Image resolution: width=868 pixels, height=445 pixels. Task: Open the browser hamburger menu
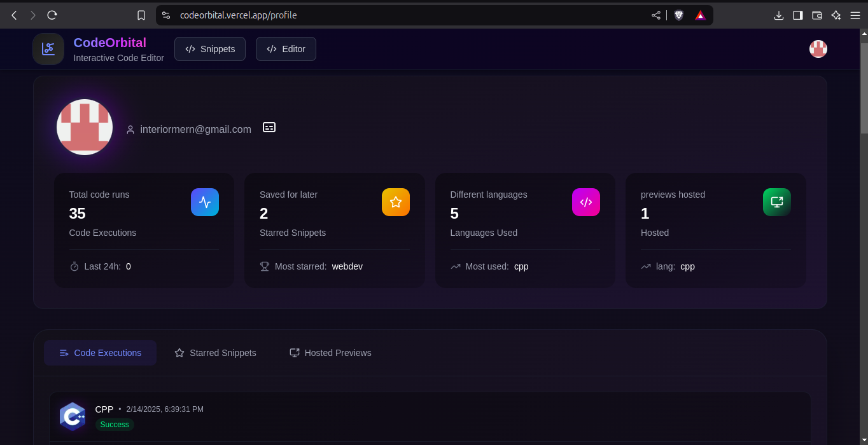[x=855, y=15]
